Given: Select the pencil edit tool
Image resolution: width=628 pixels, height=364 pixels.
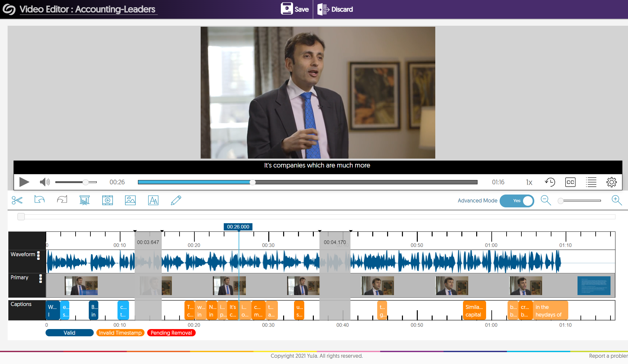Looking at the screenshot, I should [x=176, y=200].
